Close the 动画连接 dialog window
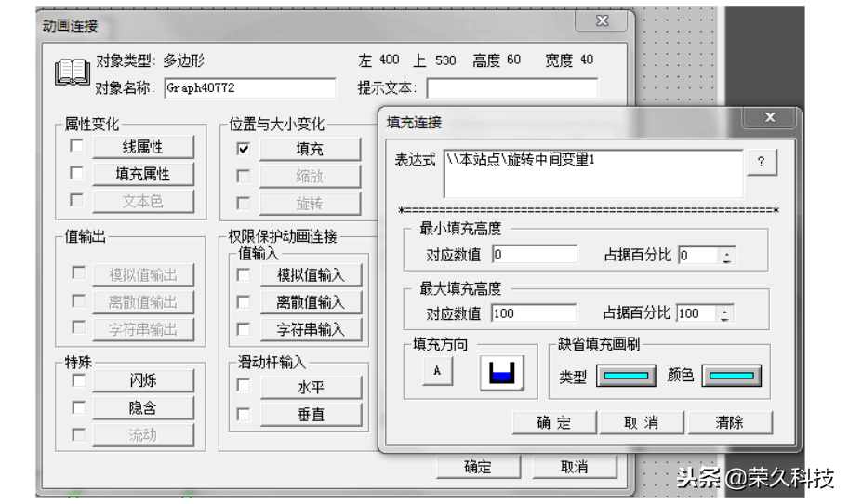The height and width of the screenshot is (504, 849). point(602,21)
